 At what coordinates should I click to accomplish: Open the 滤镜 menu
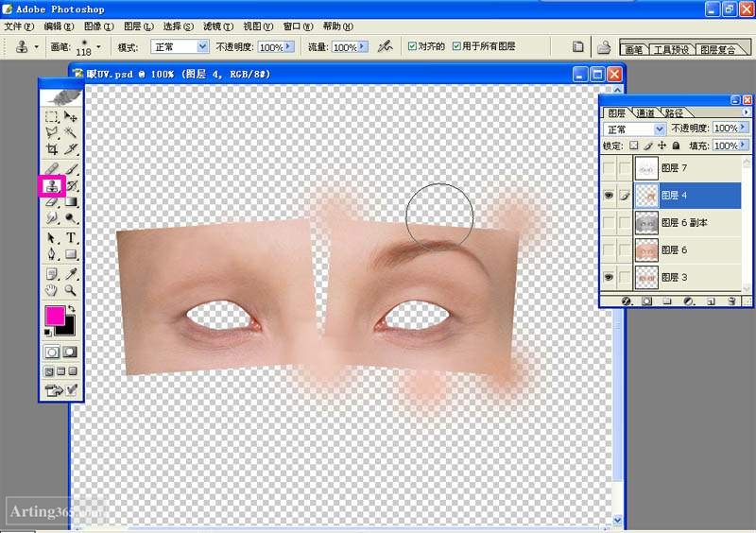[x=218, y=26]
